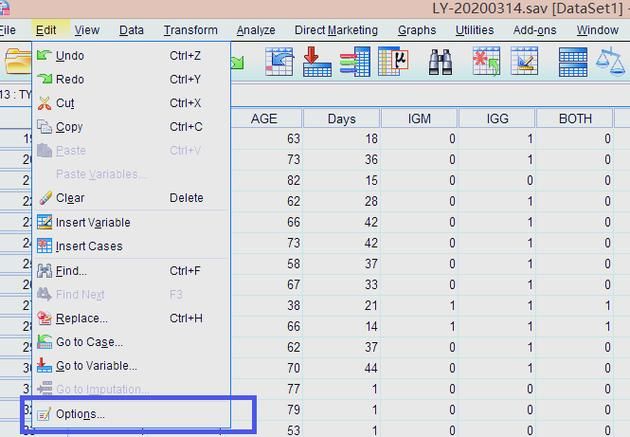
Task: Click Days cell with value 28
Action: coord(342,201)
